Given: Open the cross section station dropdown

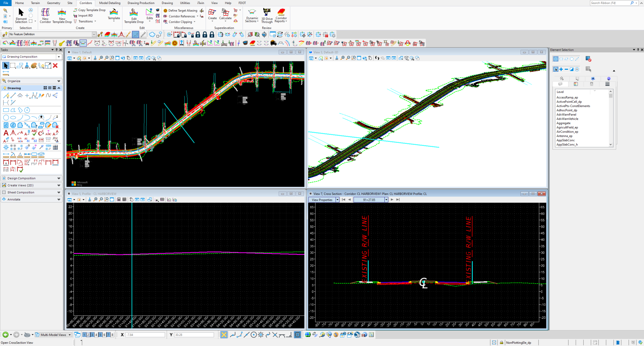Looking at the screenshot, I should pos(386,200).
